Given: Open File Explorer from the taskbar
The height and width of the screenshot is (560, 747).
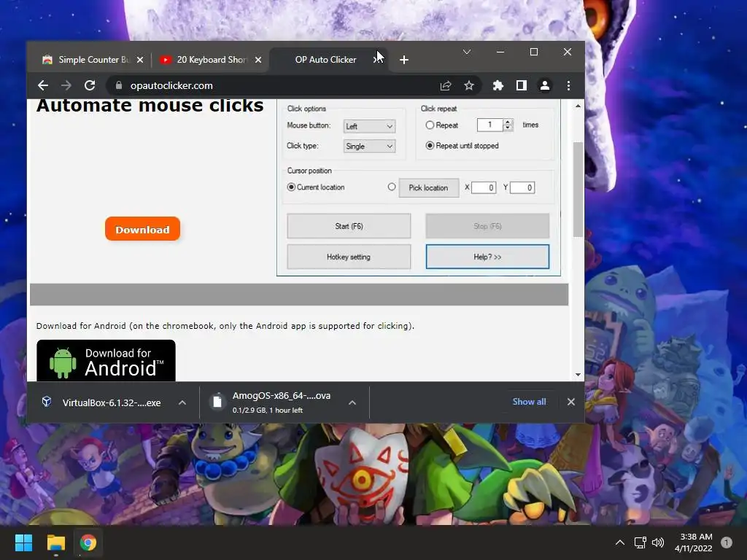Looking at the screenshot, I should tap(55, 542).
